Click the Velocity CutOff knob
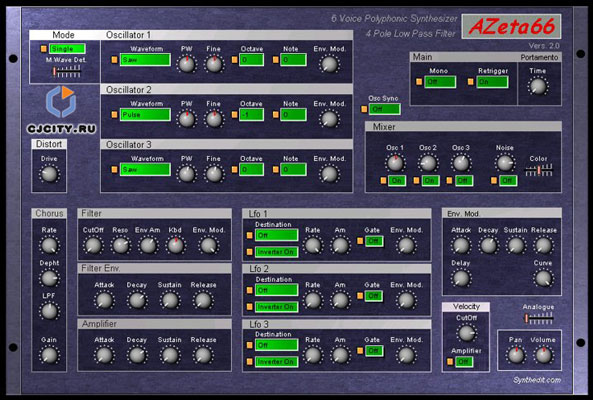593x400 pixels. 466,333
